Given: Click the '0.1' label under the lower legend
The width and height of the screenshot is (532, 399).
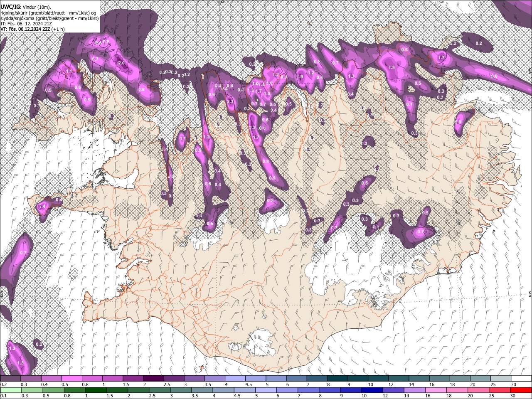Looking at the screenshot, I should coord(3,396).
